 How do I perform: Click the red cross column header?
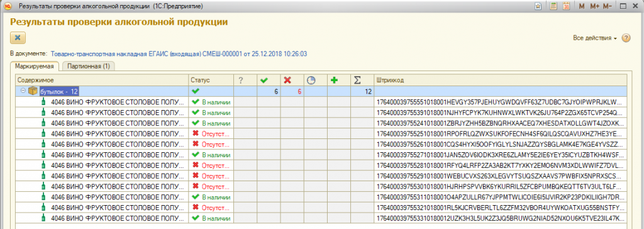point(287,81)
